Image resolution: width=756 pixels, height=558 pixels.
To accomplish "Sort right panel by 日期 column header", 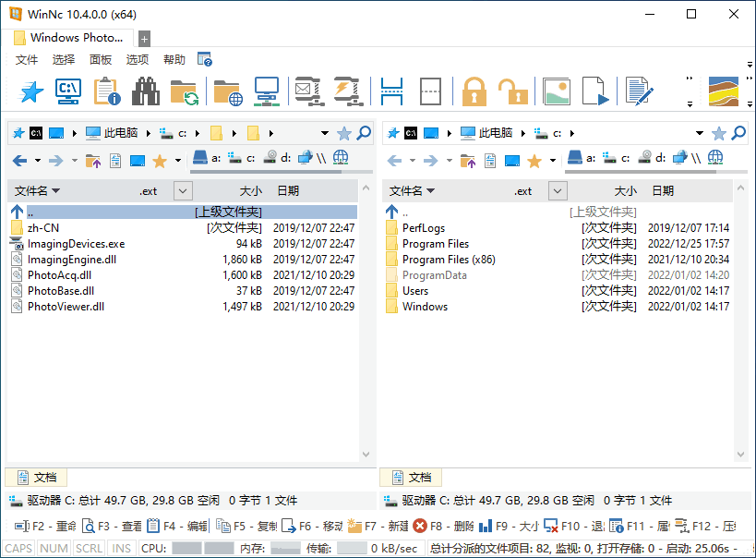I will (663, 190).
